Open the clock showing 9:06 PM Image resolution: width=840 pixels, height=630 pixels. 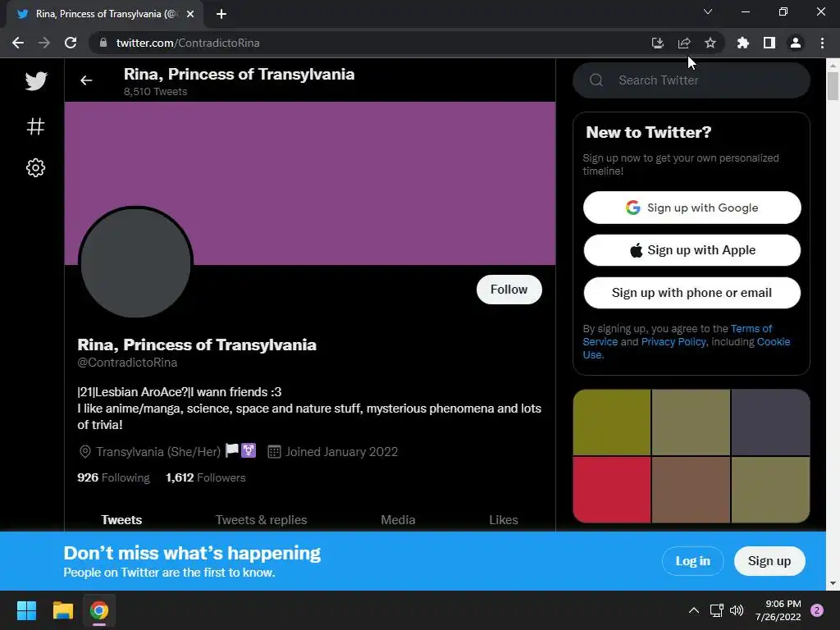(x=778, y=610)
